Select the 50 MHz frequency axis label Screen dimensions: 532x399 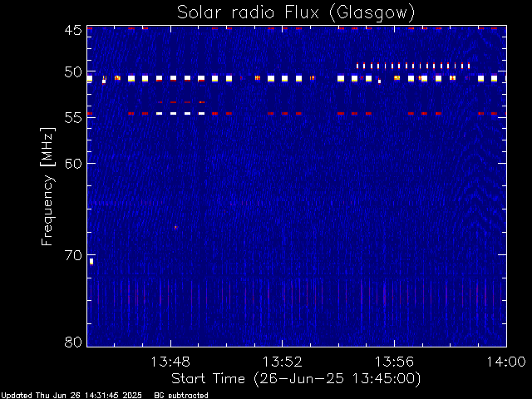73,72
